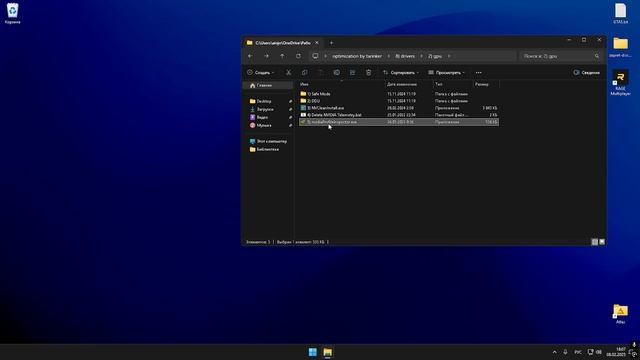Click '2) gpu' breadcrumb
Image resolution: width=640 pixels, height=360 pixels.
coord(435,56)
